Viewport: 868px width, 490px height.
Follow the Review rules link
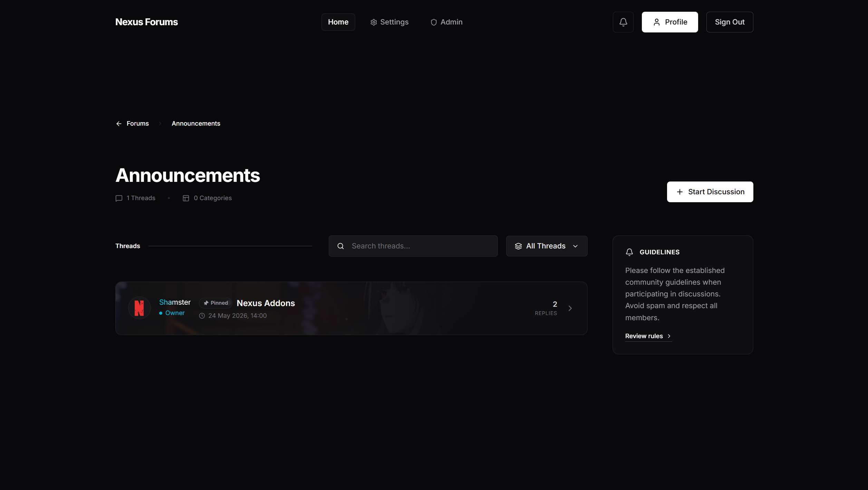(x=648, y=336)
